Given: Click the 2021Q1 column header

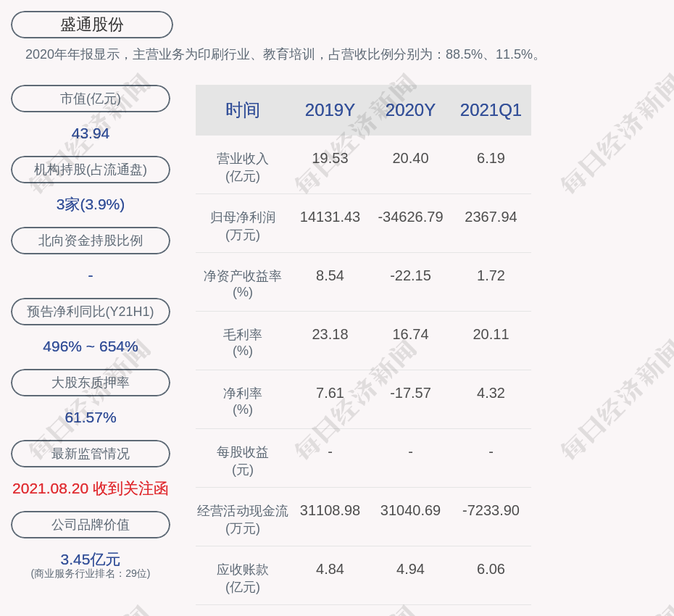Looking at the screenshot, I should (x=491, y=110).
